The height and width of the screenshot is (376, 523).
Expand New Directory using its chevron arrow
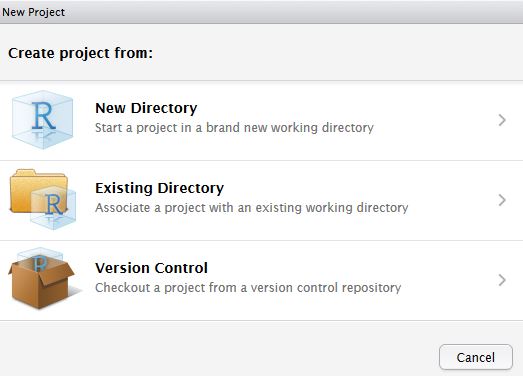click(x=502, y=120)
